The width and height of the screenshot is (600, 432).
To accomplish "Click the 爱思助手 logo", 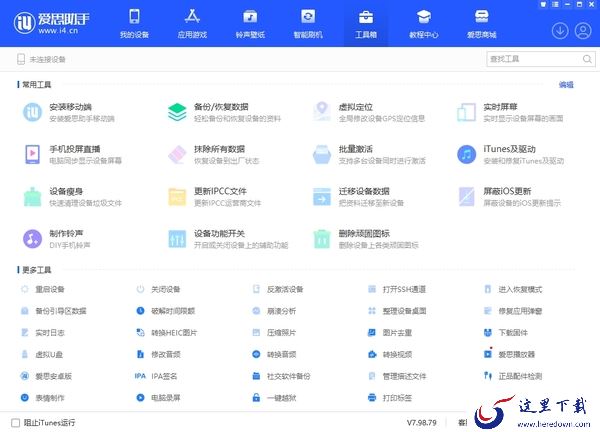I will [52, 23].
